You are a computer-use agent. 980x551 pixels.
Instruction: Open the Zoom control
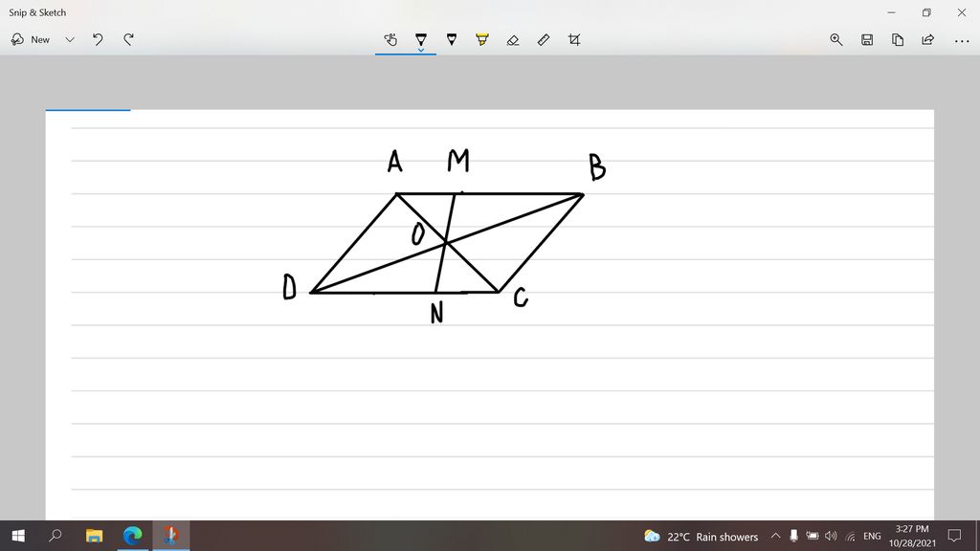click(x=836, y=40)
